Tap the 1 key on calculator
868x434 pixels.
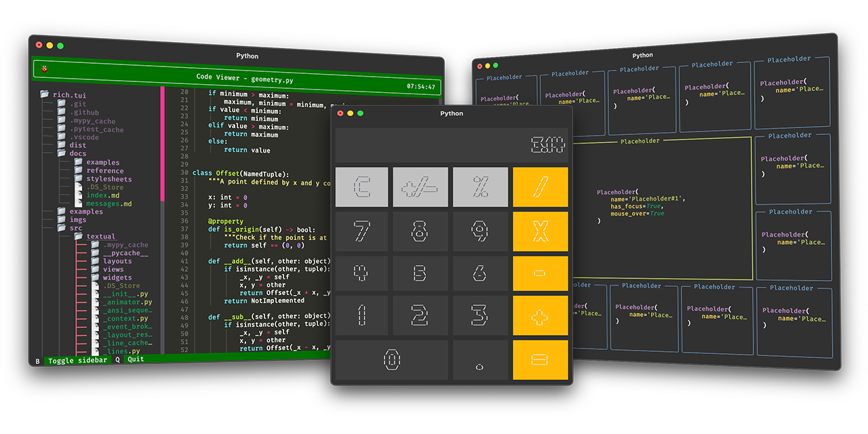[361, 315]
